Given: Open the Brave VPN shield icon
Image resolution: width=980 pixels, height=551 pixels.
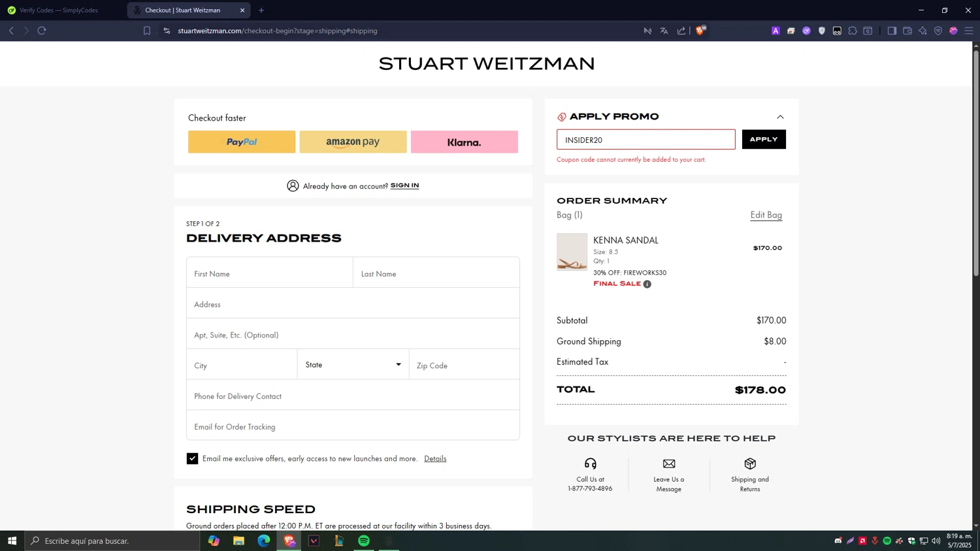Looking at the screenshot, I should click(x=938, y=31).
